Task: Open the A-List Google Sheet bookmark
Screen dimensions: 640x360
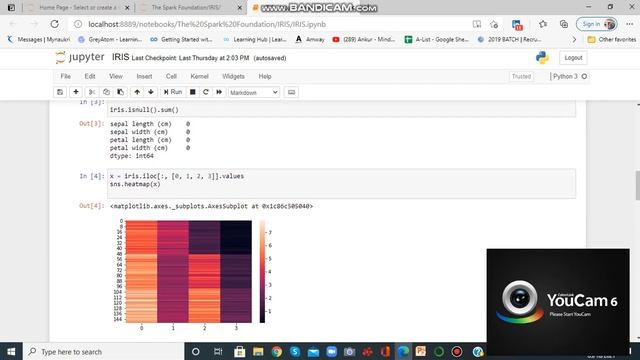Action: tap(437, 40)
